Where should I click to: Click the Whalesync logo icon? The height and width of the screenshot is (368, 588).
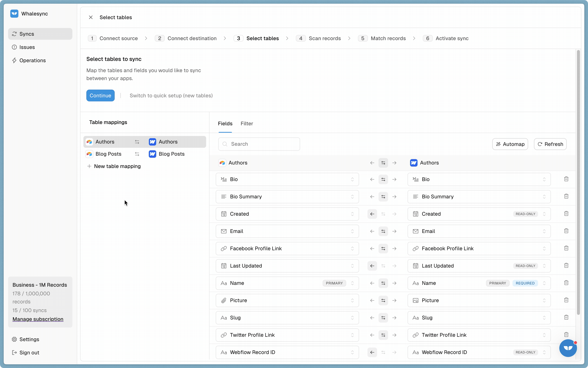[x=14, y=14]
